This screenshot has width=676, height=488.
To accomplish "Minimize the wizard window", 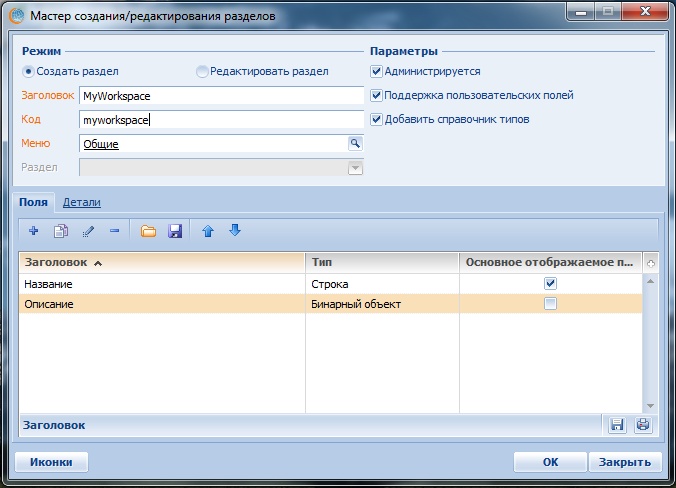I will [x=581, y=12].
